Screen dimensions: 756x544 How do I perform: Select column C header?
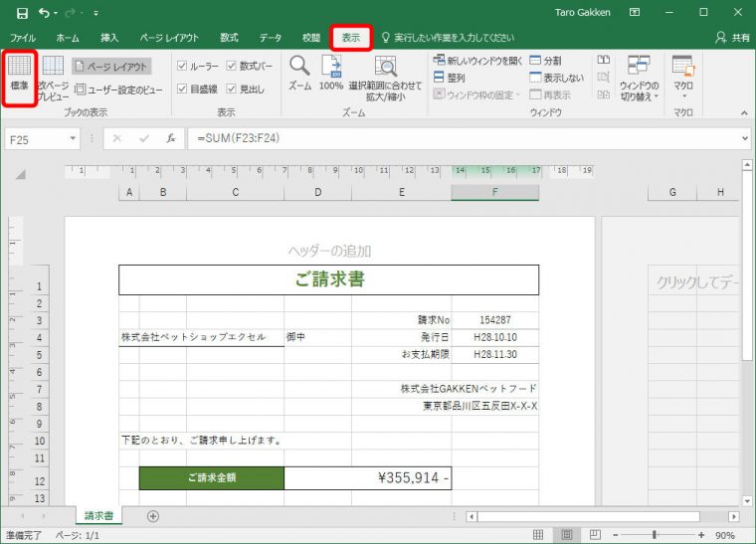(236, 192)
